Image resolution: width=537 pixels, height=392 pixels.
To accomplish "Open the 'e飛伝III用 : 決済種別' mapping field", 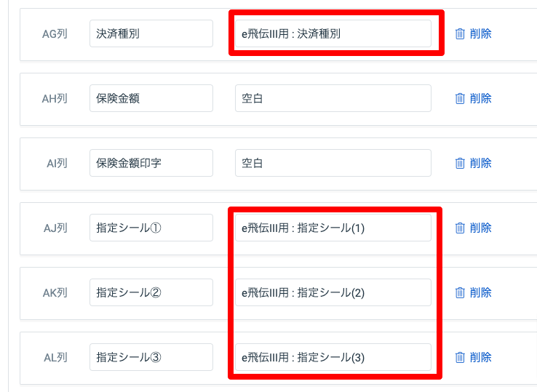I will [333, 33].
